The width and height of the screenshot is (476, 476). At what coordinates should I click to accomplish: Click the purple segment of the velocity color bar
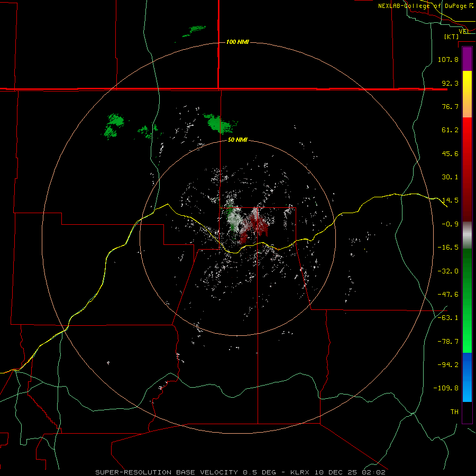click(x=467, y=59)
